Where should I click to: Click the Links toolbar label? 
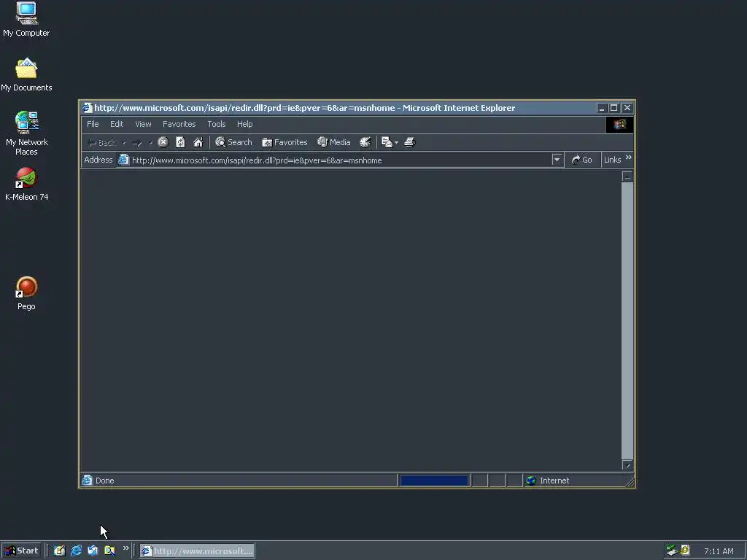(x=612, y=160)
